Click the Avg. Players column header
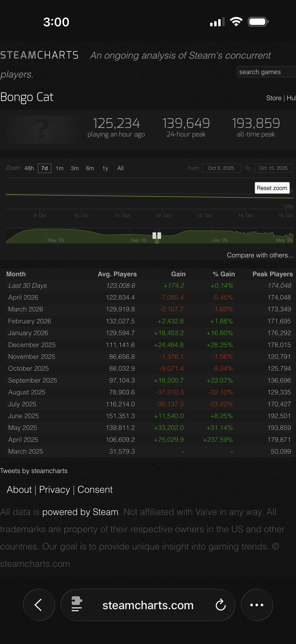 [117, 274]
